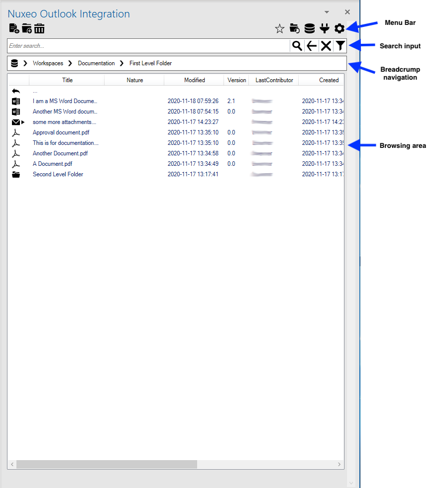This screenshot has width=448, height=488.
Task: Click PDF icon beside 'Approval document.pdf'
Action: click(16, 132)
